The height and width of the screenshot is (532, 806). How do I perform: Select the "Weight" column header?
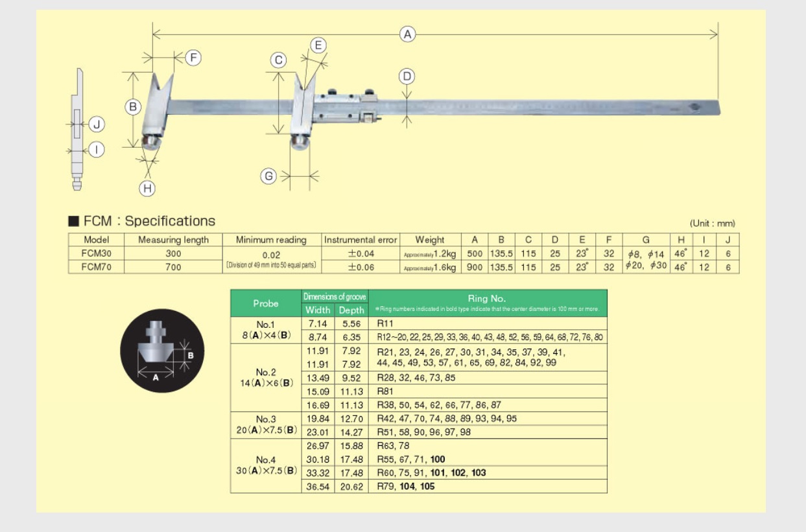coord(430,240)
